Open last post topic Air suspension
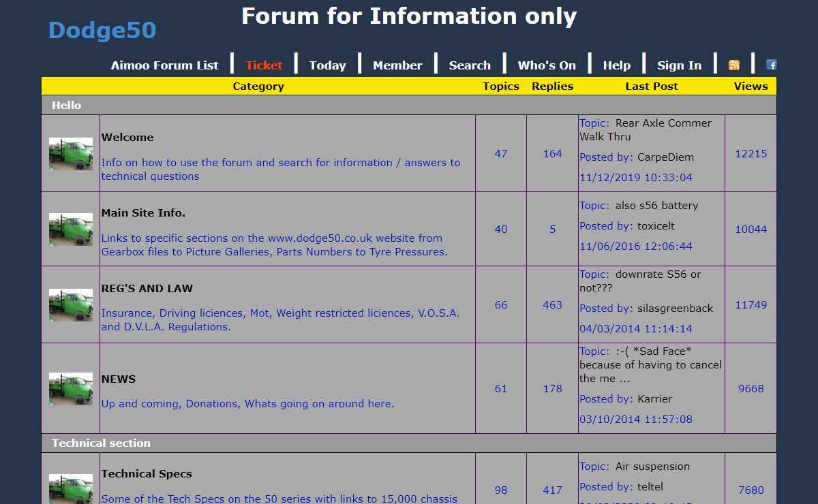The width and height of the screenshot is (818, 504). (652, 466)
